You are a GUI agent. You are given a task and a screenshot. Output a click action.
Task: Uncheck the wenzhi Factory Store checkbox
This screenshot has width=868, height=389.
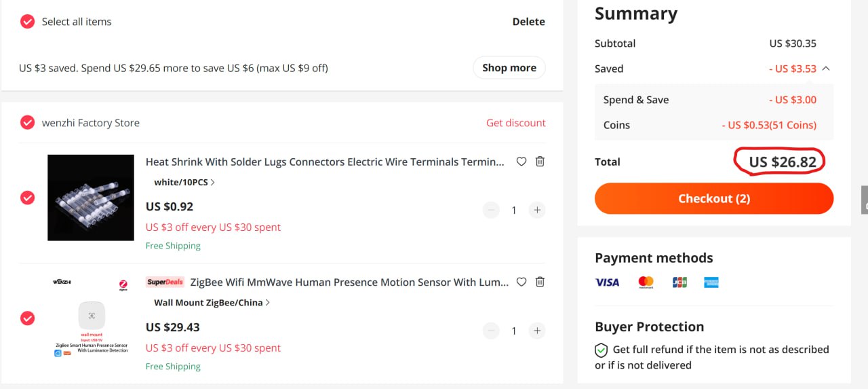click(27, 123)
